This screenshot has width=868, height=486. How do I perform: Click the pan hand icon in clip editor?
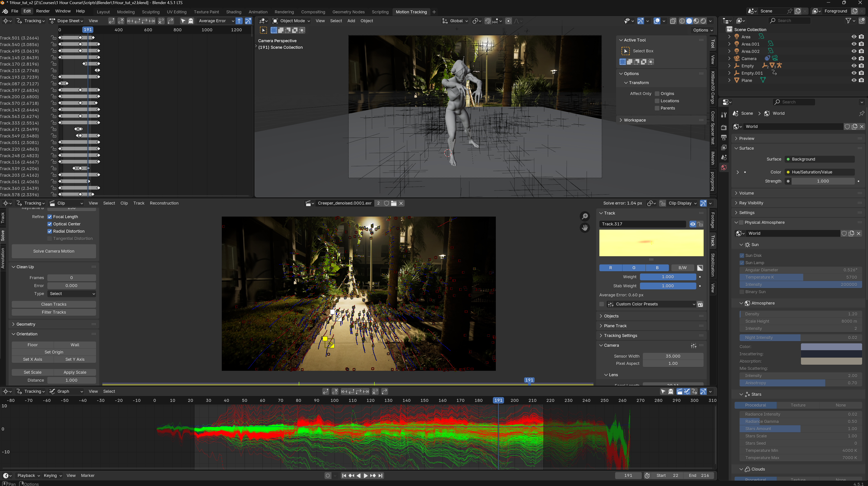coord(585,228)
